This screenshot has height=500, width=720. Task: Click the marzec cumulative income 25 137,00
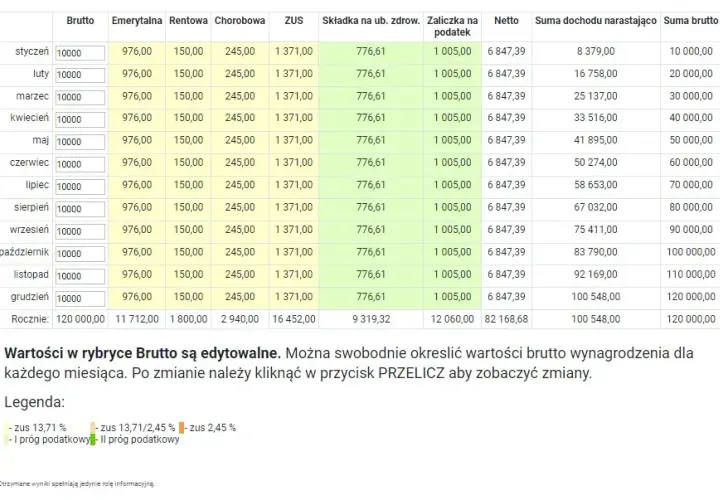596,96
